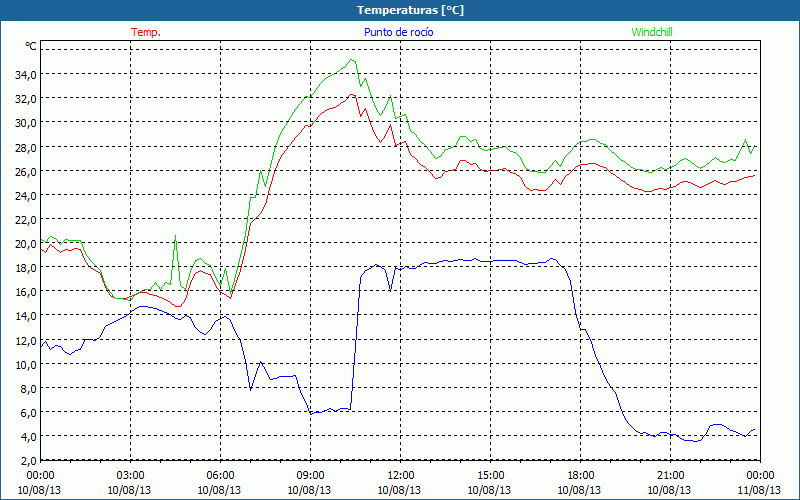The image size is (800, 500).
Task: Click the '34,0' y-axis value
Action: tap(26, 74)
